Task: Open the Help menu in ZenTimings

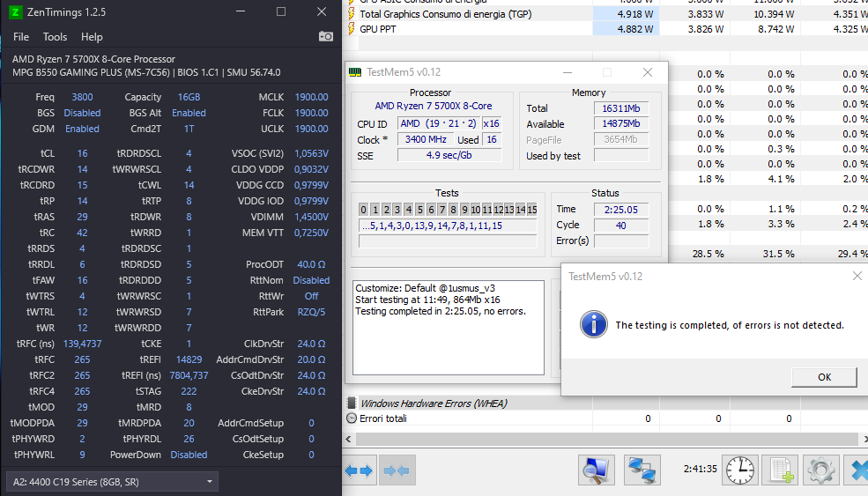Action: coord(92,36)
